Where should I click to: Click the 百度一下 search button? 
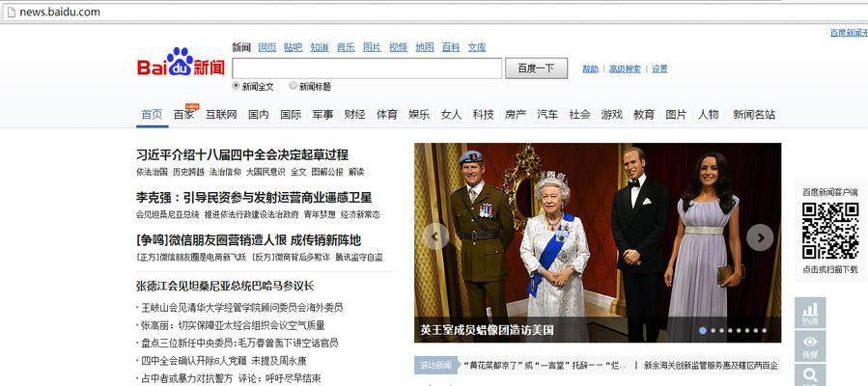pos(536,68)
